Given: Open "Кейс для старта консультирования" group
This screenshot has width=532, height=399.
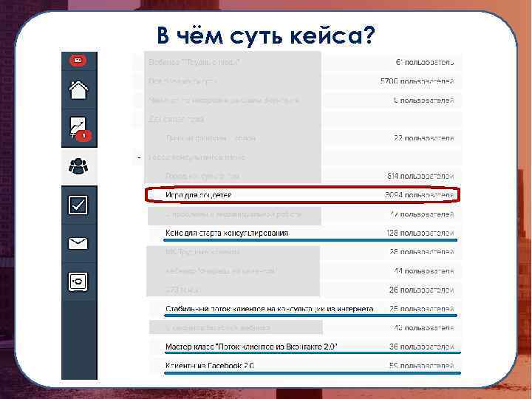Looking at the screenshot, I should click(x=227, y=233).
